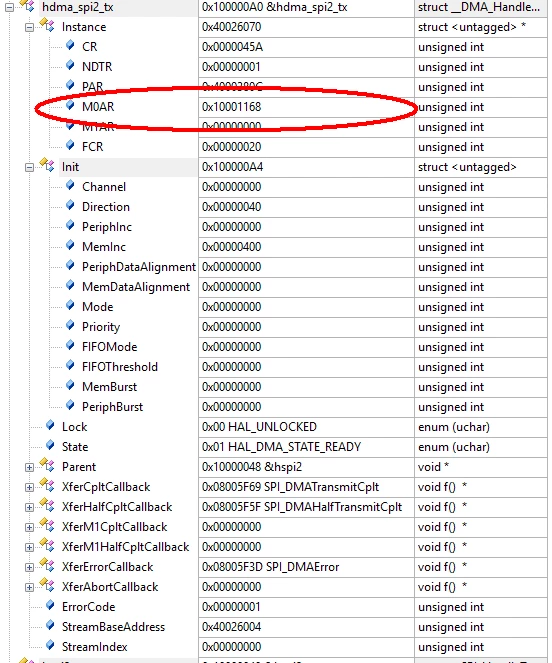Screen dimensions: 552x663
Task: Select the M0AR value 0x10001168
Action: tap(231, 107)
